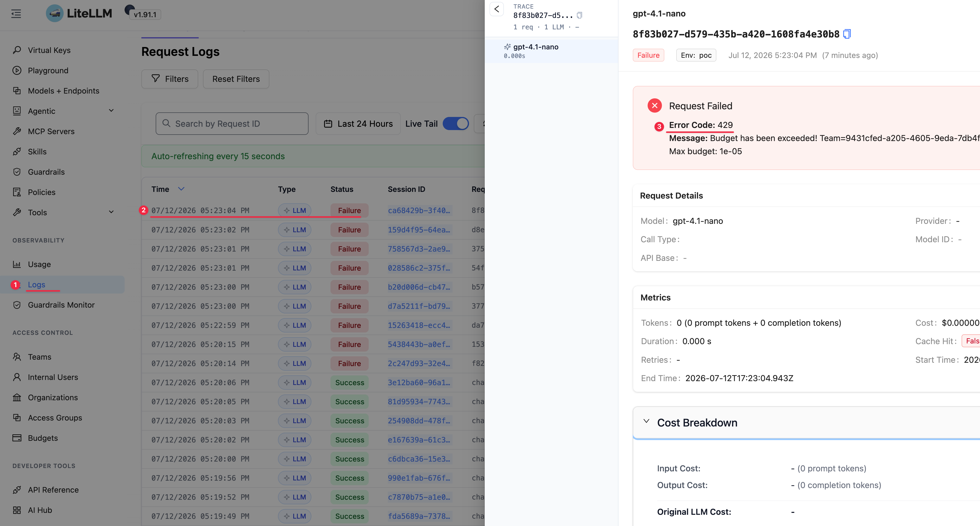This screenshot has width=980, height=526.
Task: Click the API Reference icon
Action: 17,490
